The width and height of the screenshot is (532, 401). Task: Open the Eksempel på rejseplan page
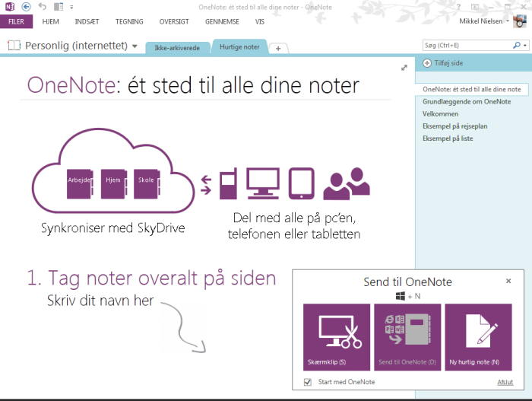pyautogui.click(x=455, y=126)
